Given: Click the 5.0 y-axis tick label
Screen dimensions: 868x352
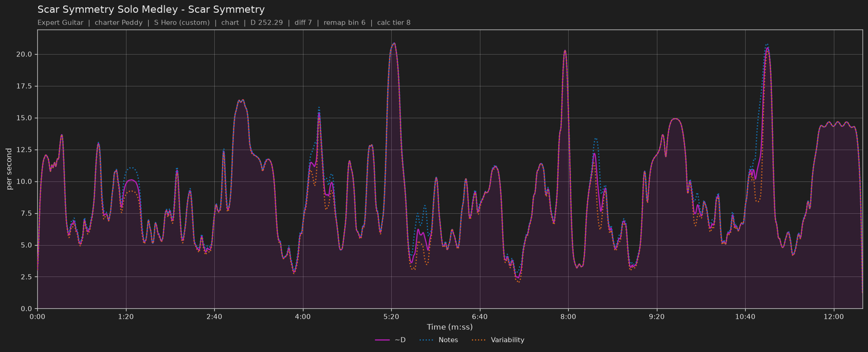Looking at the screenshot, I should (x=26, y=245).
